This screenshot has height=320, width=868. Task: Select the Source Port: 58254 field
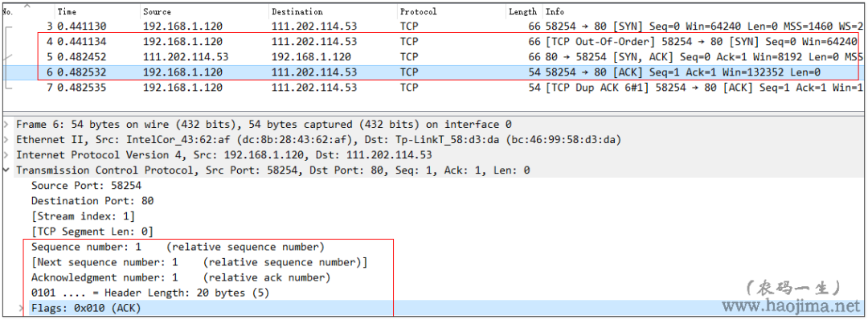coord(86,186)
